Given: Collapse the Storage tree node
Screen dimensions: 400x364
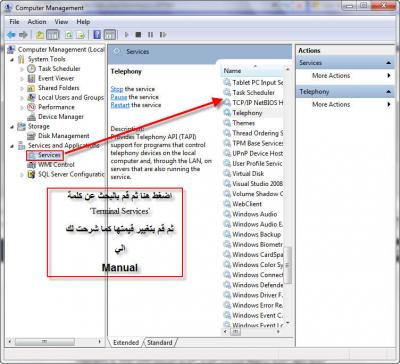Looking at the screenshot, I should tap(12, 127).
